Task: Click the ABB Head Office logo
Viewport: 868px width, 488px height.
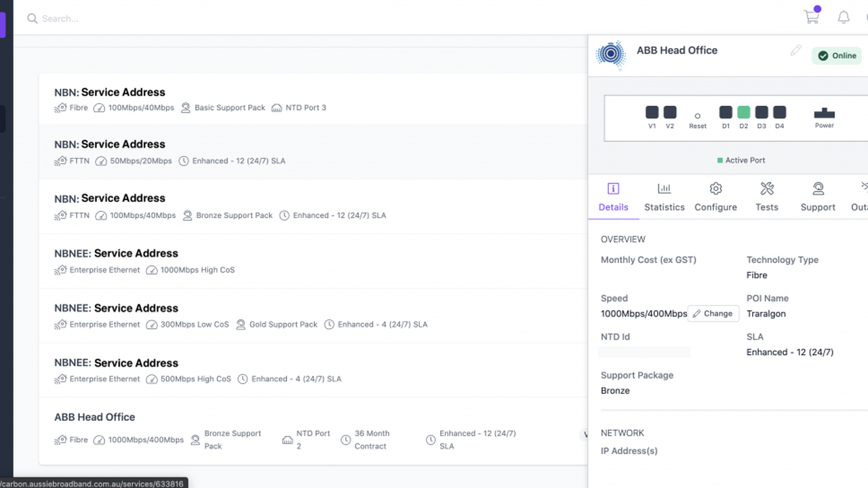Action: coord(611,55)
